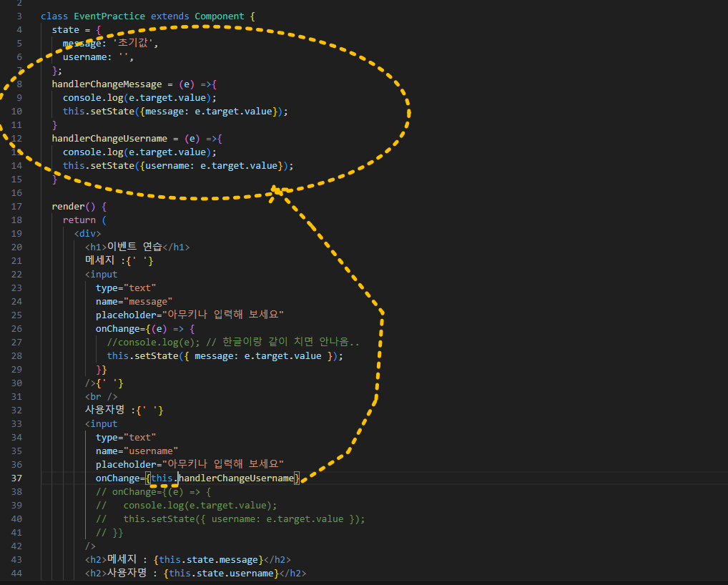Click the name="username" attribute

137,451
